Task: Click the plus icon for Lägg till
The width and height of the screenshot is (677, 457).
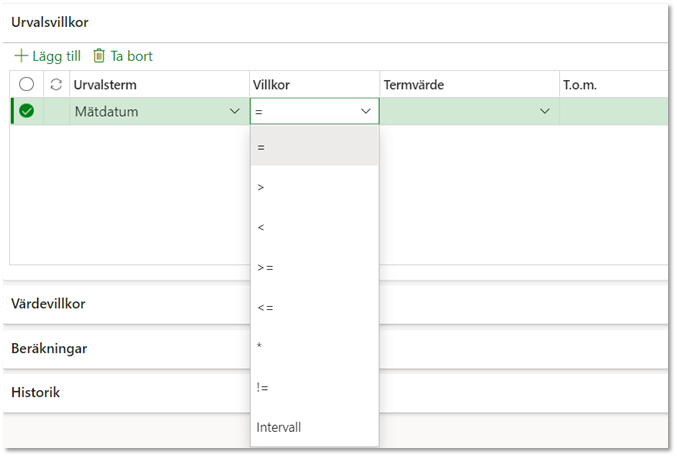Action: 21,56
